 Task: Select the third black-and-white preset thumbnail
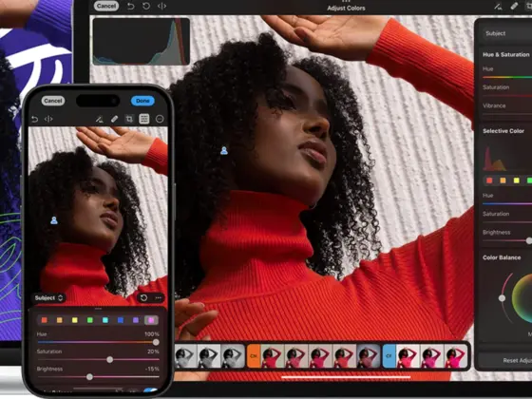coord(233,356)
